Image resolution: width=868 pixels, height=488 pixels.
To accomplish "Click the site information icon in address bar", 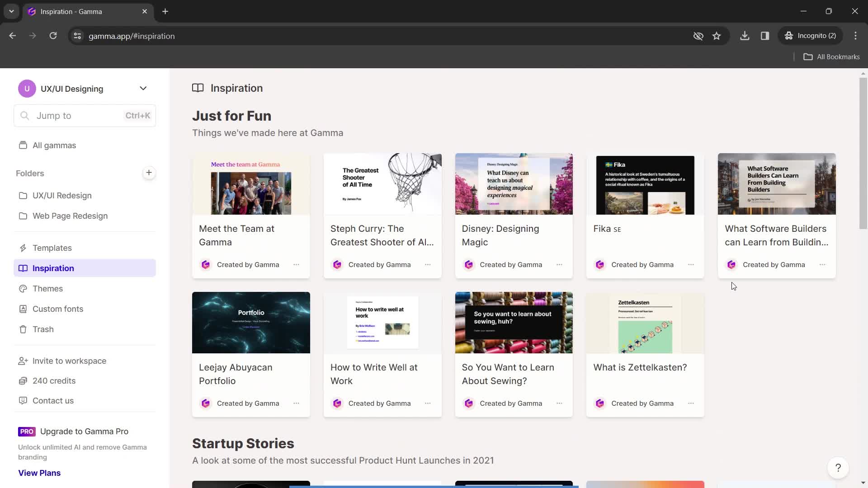I will [x=77, y=36].
